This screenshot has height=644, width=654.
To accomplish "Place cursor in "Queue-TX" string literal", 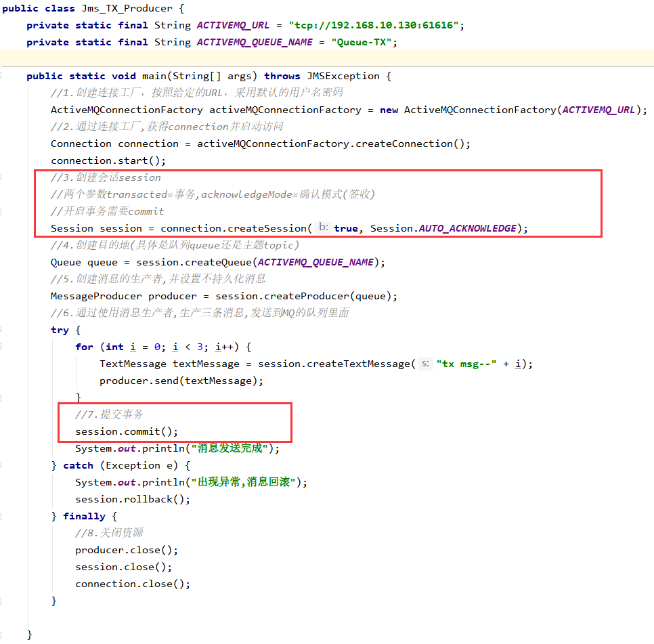I will coord(363,42).
